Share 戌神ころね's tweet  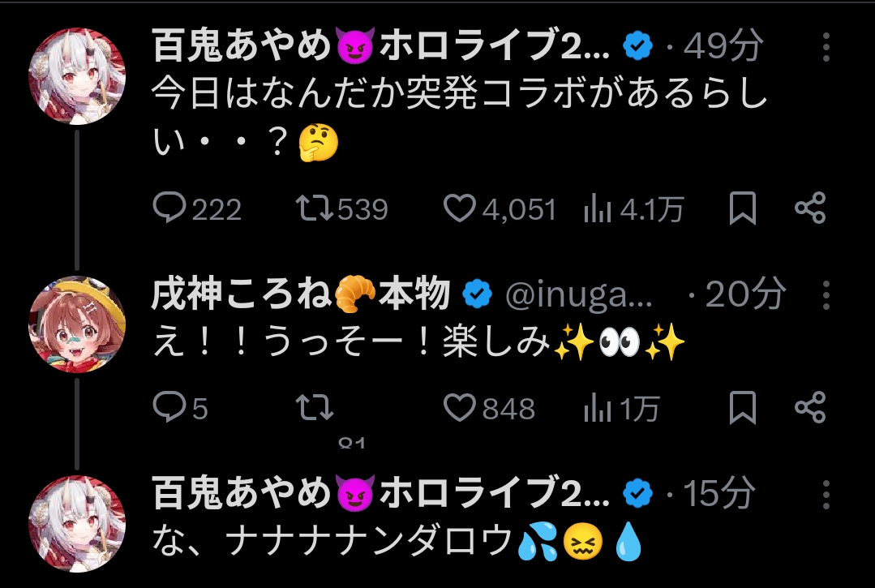pos(809,408)
